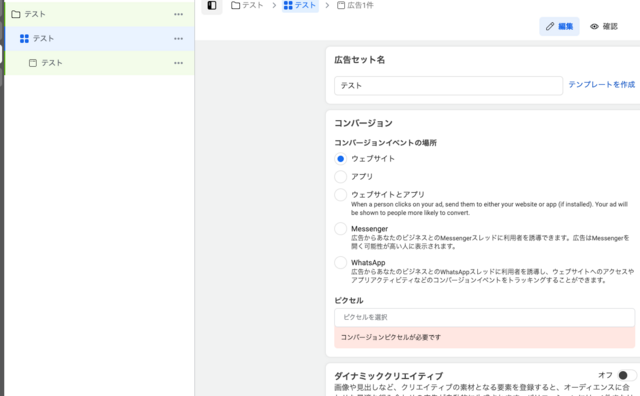This screenshot has width=640, height=396.
Task: Switch to 編集 mode
Action: tap(559, 27)
